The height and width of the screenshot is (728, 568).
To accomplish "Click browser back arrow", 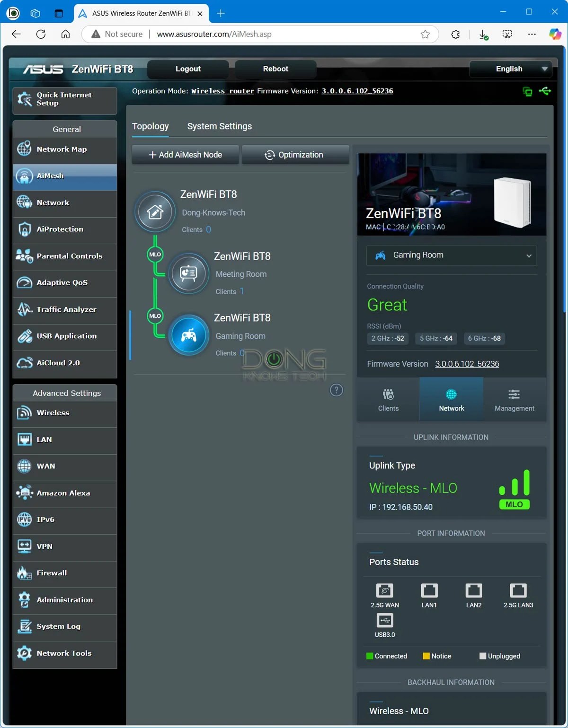I will click(x=16, y=34).
